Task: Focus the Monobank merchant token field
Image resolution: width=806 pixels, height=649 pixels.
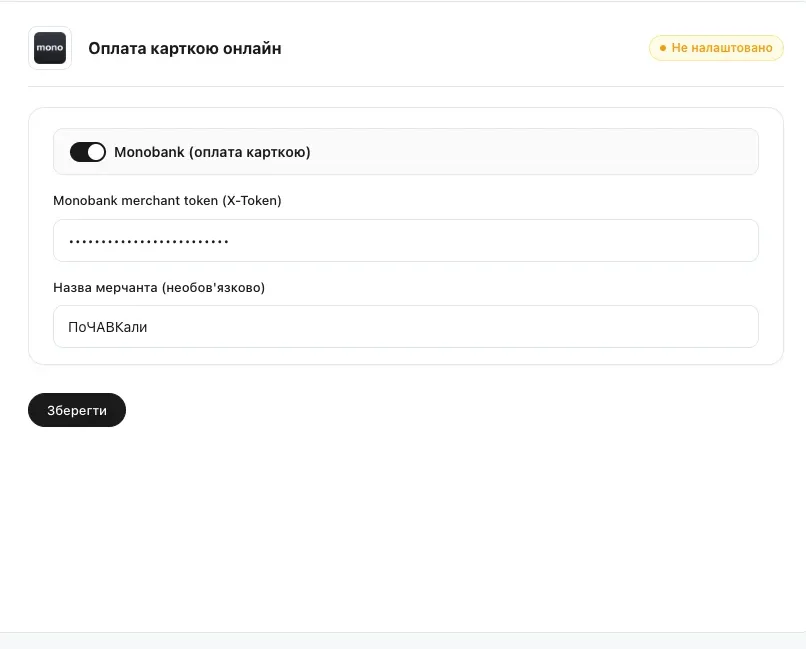Action: [x=406, y=240]
